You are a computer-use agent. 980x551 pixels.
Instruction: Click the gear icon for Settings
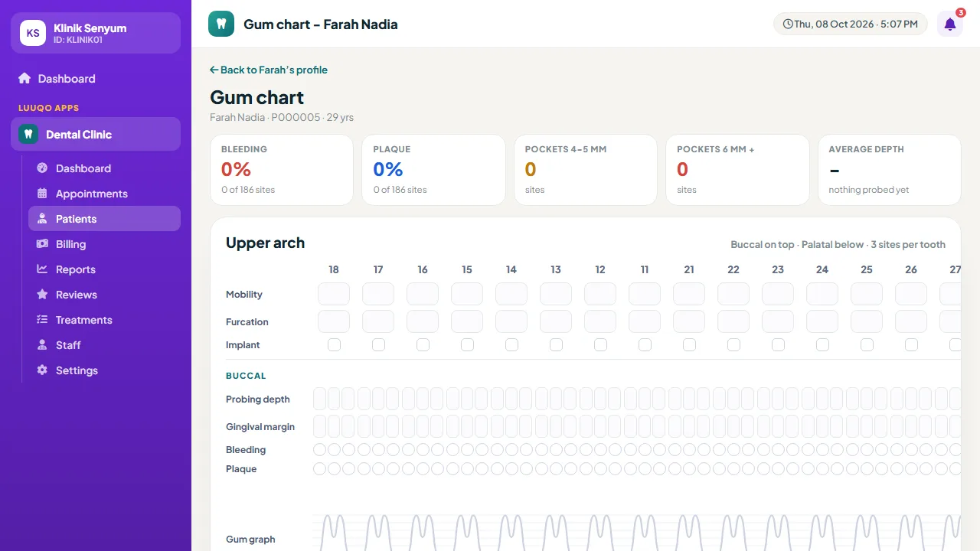42,370
